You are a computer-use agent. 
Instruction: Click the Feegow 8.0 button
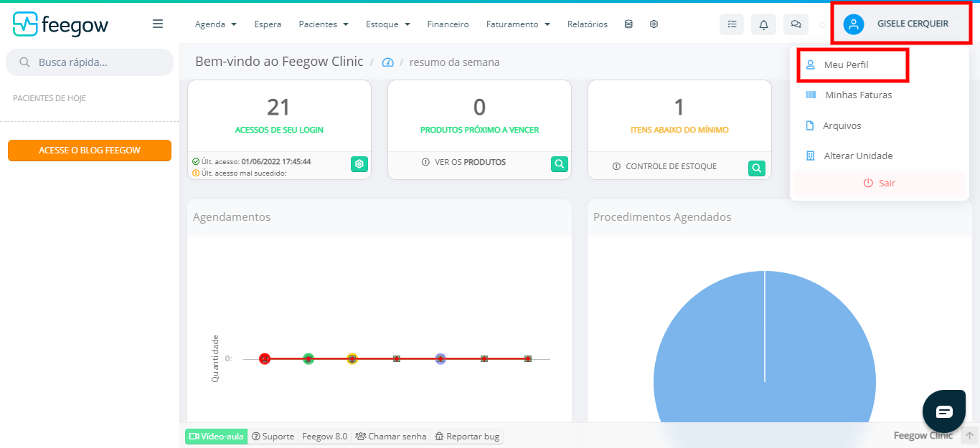324,436
